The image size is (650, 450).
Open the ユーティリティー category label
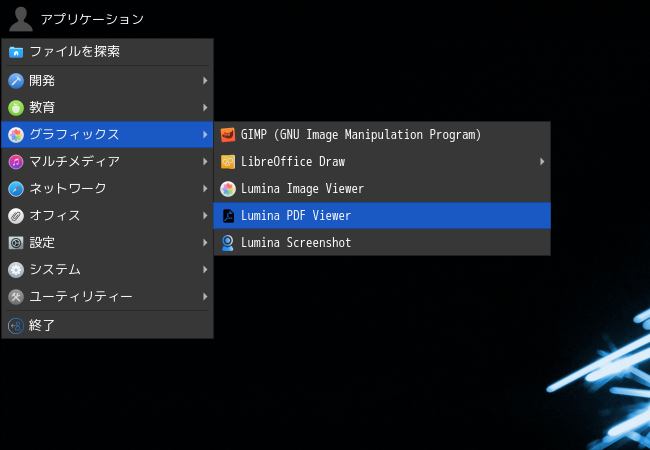(81, 297)
